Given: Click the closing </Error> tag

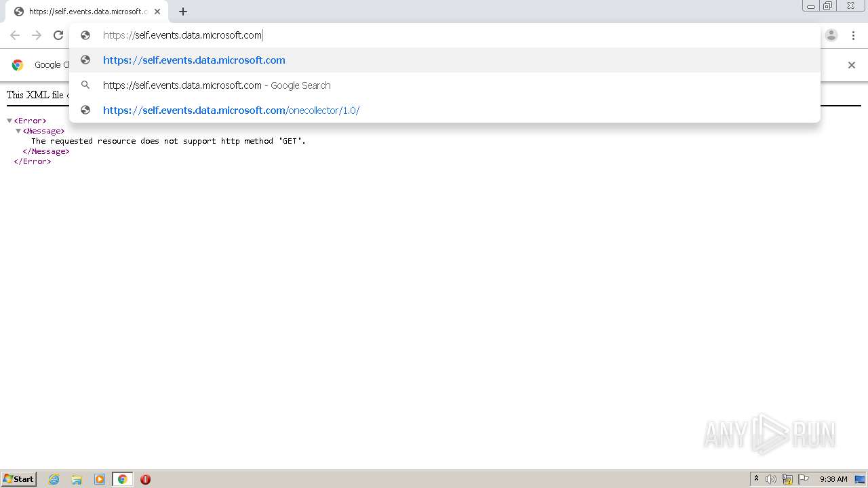Looking at the screenshot, I should (33, 161).
